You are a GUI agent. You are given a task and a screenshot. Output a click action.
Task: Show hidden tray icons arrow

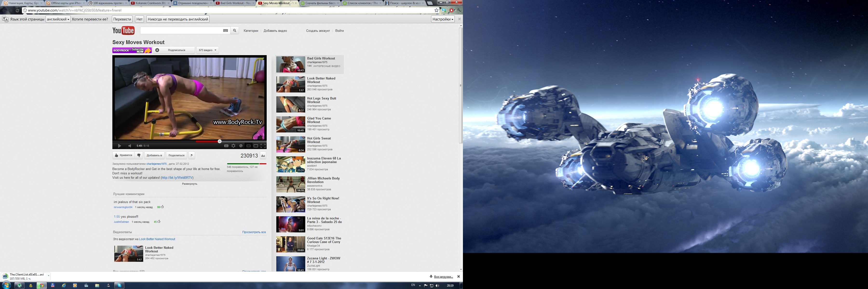click(x=420, y=285)
